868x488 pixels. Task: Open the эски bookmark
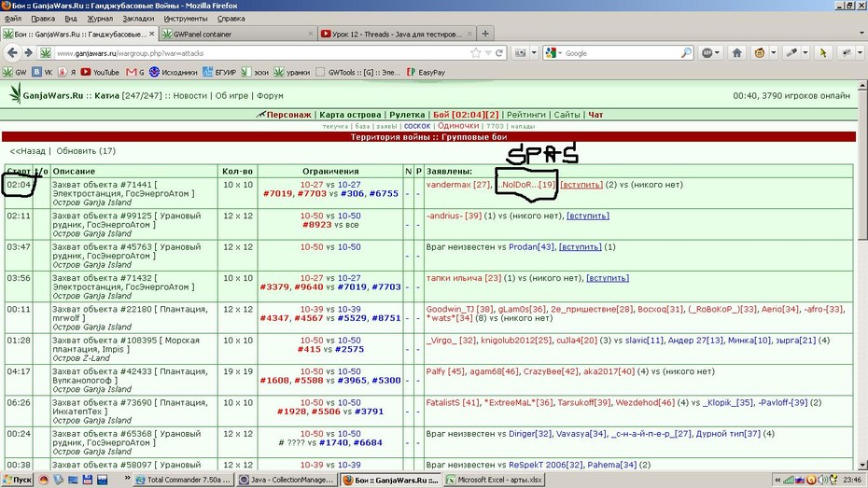coord(255,72)
